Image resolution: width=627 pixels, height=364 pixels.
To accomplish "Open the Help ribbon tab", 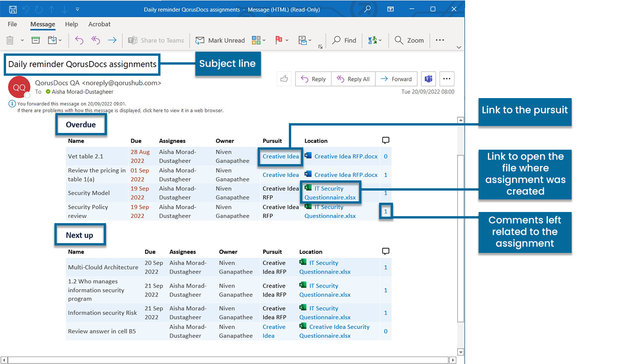I will click(x=72, y=24).
